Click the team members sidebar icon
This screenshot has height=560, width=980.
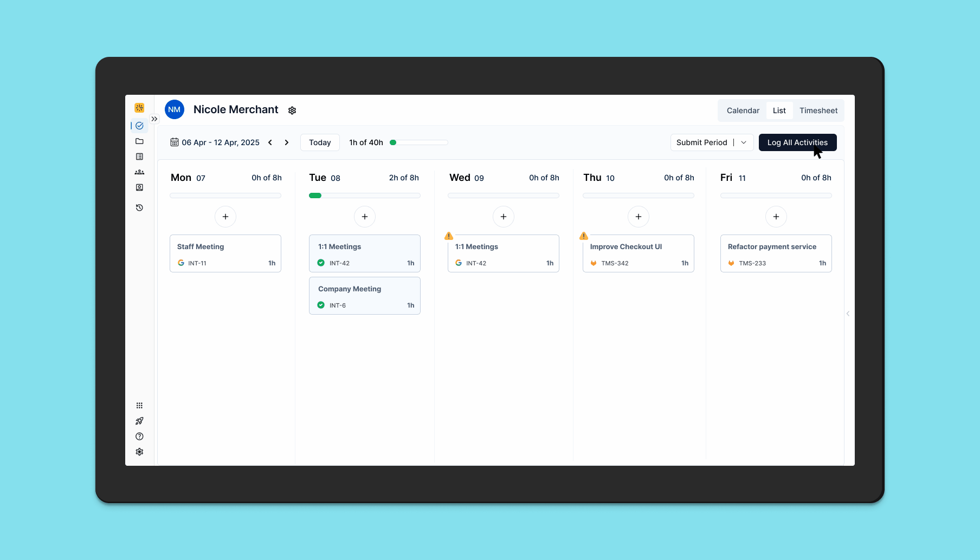click(139, 172)
